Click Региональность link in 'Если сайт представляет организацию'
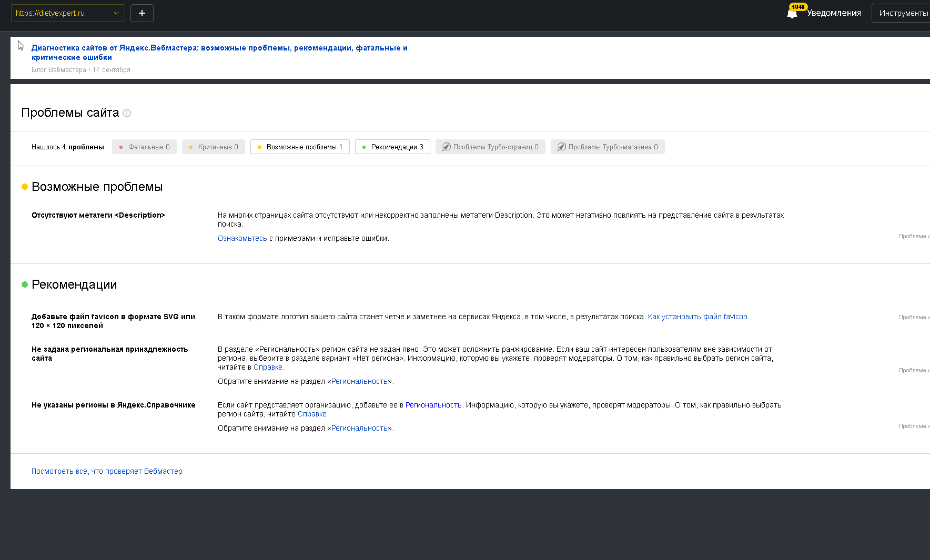Viewport: 930px width, 560px height. coord(433,405)
